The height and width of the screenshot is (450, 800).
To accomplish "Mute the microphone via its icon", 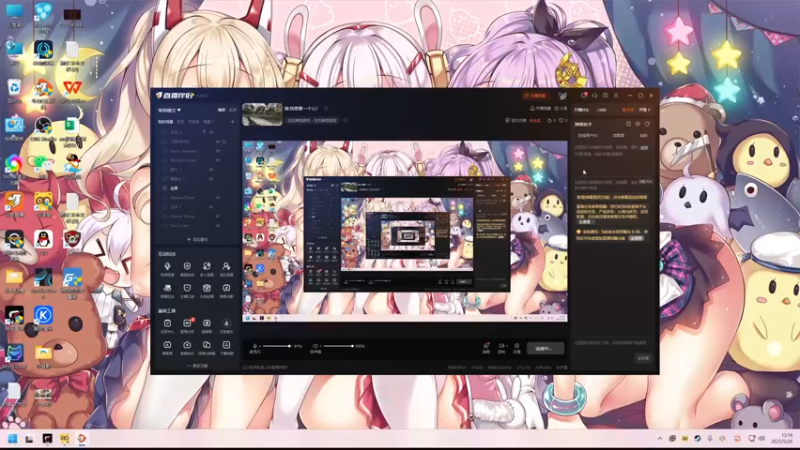I will [255, 346].
